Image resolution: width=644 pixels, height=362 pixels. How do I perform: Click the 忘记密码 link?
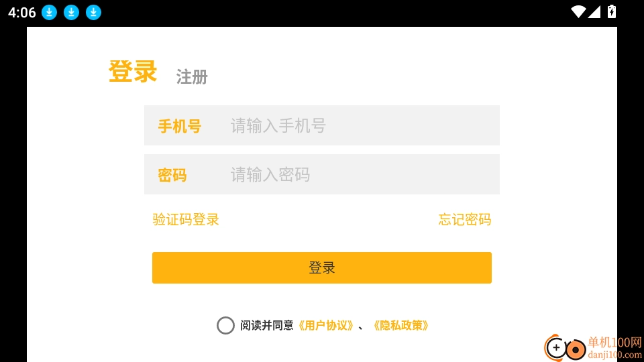click(x=464, y=219)
